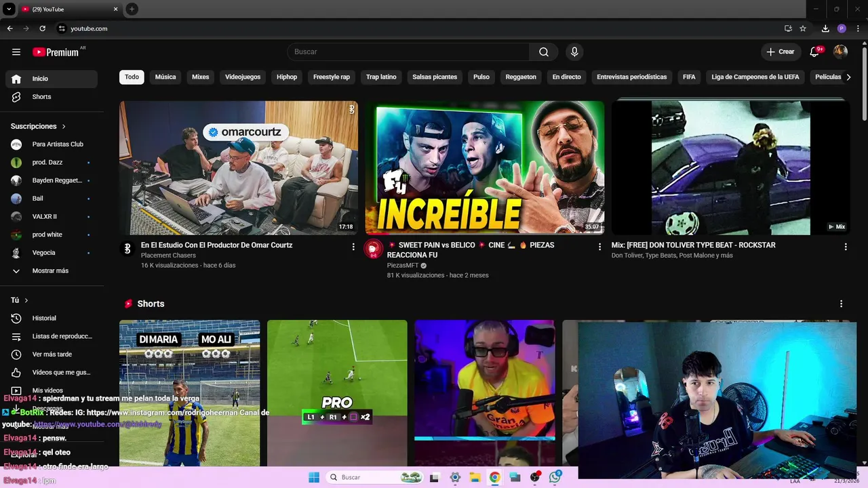
Task: Expand Suscripciones section chevron
Action: 64,127
